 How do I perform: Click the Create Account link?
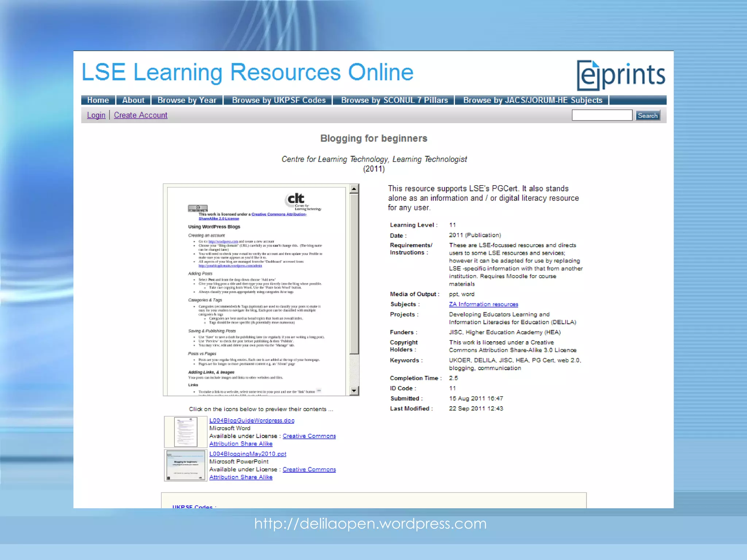[140, 115]
